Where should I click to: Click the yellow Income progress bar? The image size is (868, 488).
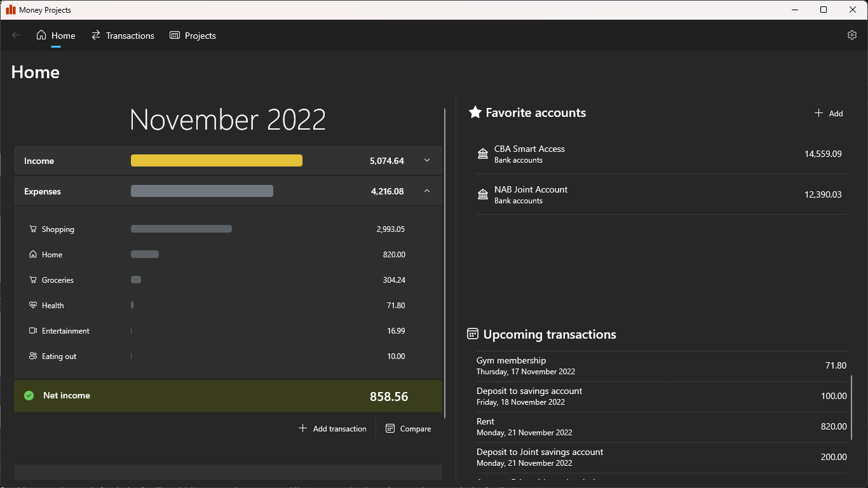point(216,161)
